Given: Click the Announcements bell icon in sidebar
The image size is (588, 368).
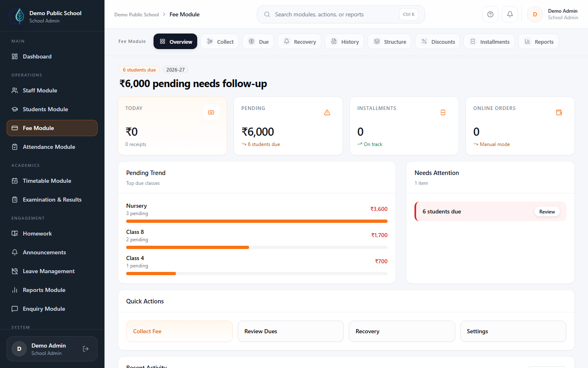Looking at the screenshot, I should point(15,252).
